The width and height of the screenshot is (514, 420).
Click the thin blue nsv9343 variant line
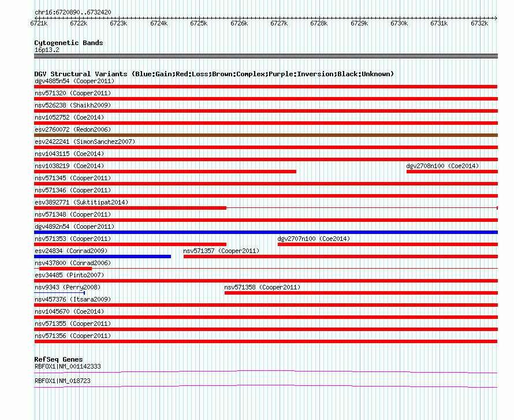point(59,293)
